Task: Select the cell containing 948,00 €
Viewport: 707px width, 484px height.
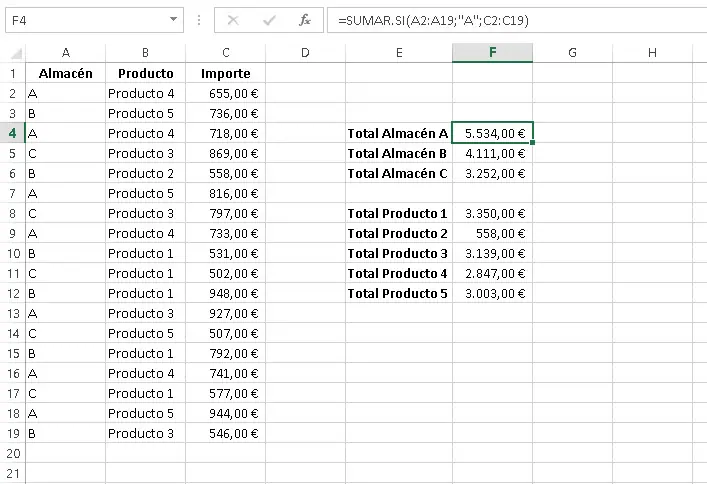Action: pos(225,293)
